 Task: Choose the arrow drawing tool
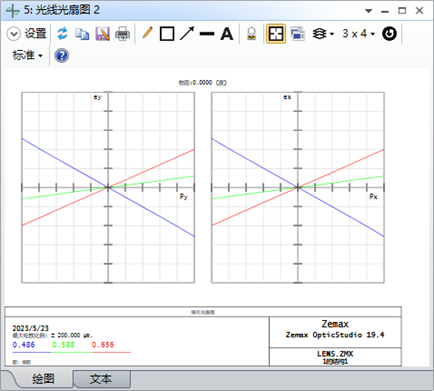187,34
